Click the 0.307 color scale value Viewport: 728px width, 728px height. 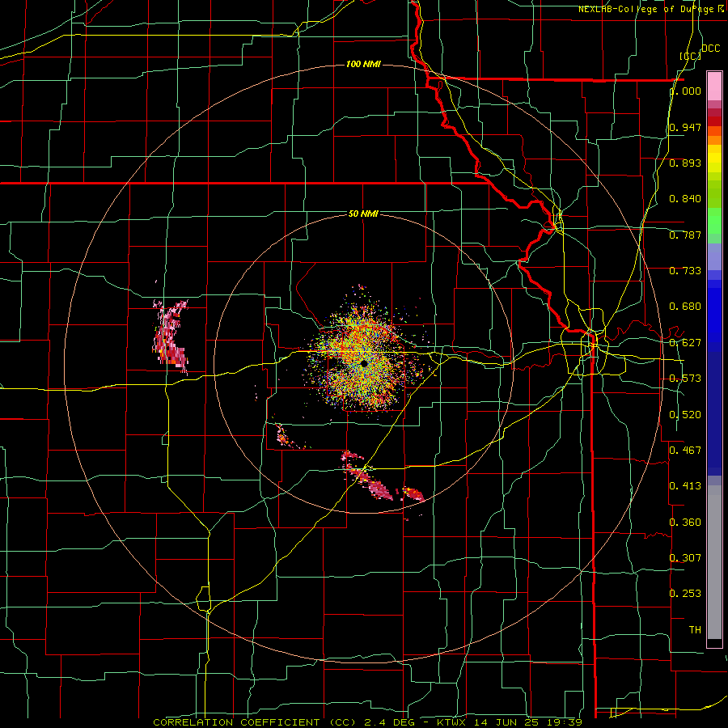(x=685, y=557)
